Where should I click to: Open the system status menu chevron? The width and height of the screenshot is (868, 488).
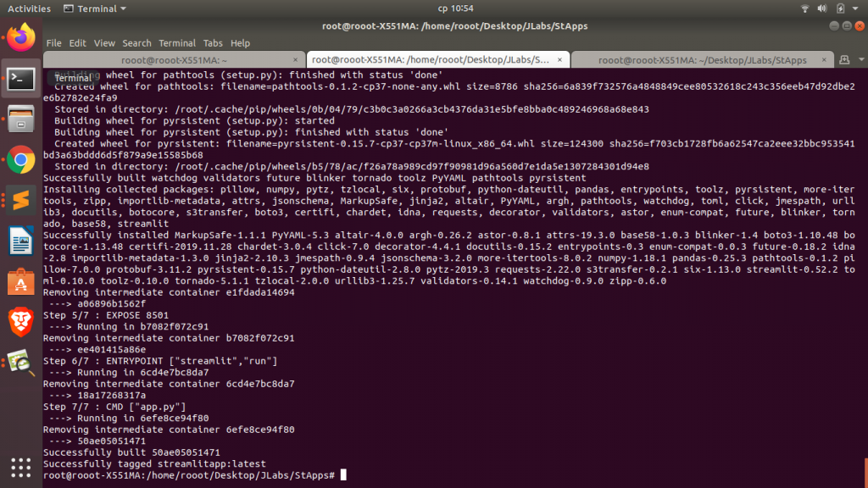point(857,8)
